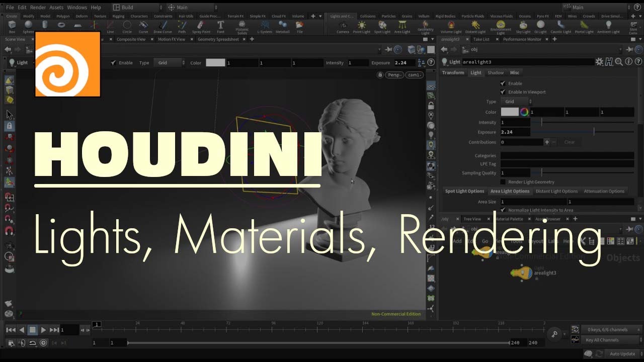The height and width of the screenshot is (362, 644).
Task: Pick the Draw Curve shelf tool
Action: tap(163, 26)
